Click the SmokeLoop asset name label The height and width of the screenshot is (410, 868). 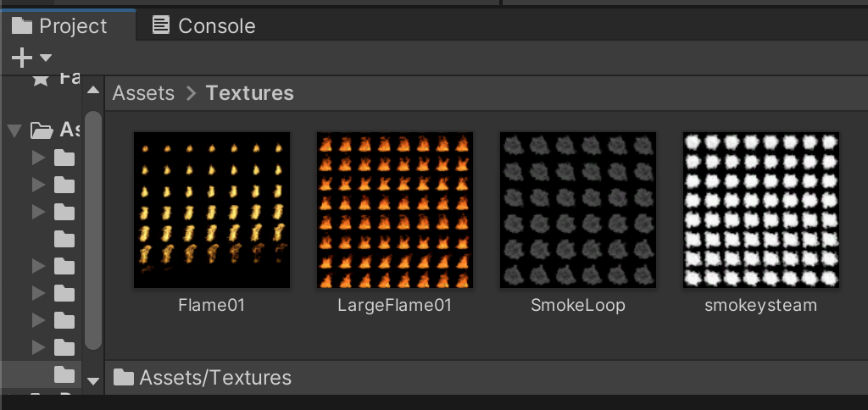(578, 306)
